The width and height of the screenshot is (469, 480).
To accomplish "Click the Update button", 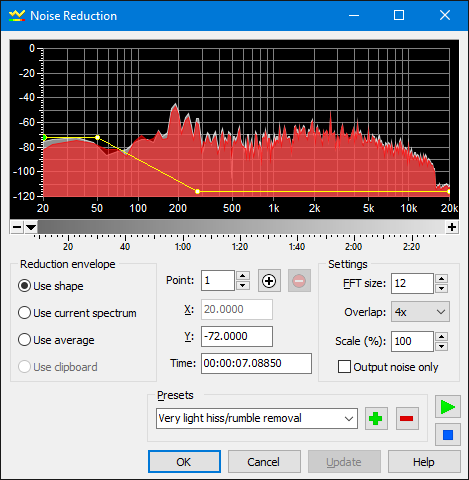I will 344,462.
